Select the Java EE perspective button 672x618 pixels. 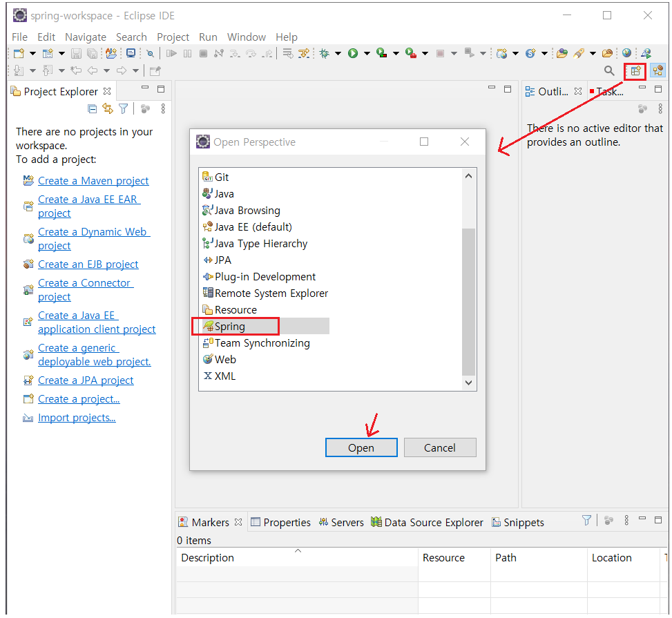click(x=658, y=70)
